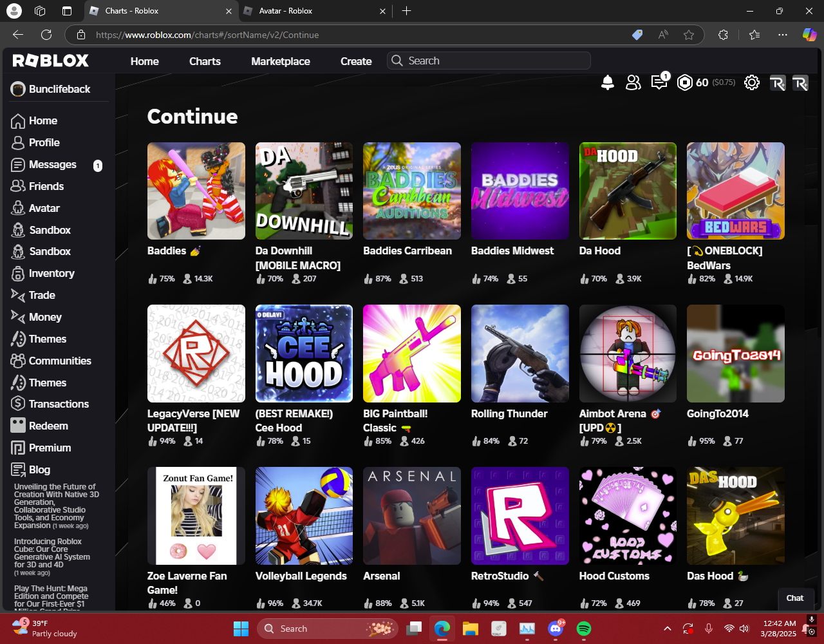This screenshot has width=824, height=644.
Task: Open Da Hood game thumbnail
Action: click(628, 191)
